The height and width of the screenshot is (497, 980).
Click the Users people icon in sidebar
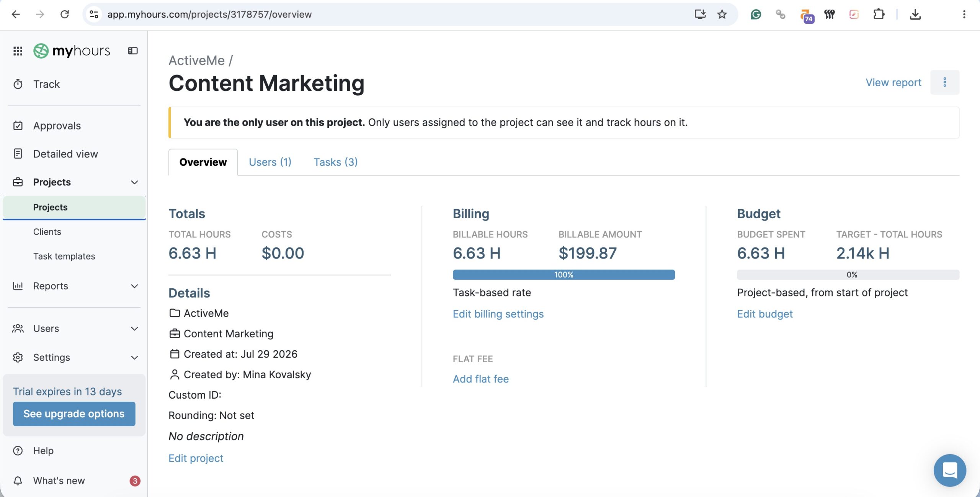(18, 329)
